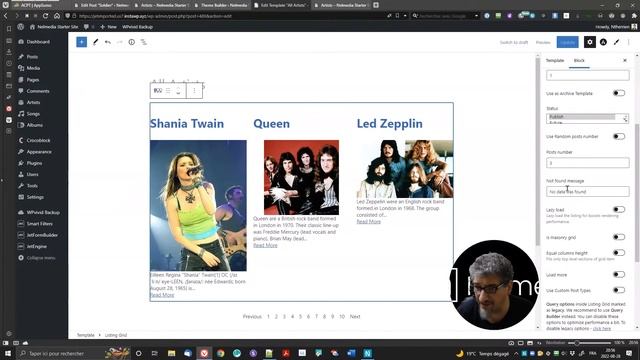Click Switch to draft

(514, 42)
